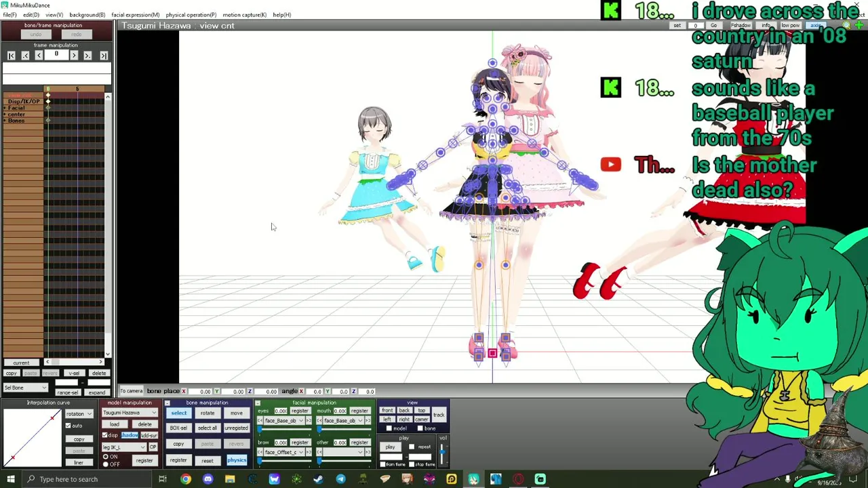868x488 pixels.
Task: Select IK OFF radio button
Action: tap(106, 464)
